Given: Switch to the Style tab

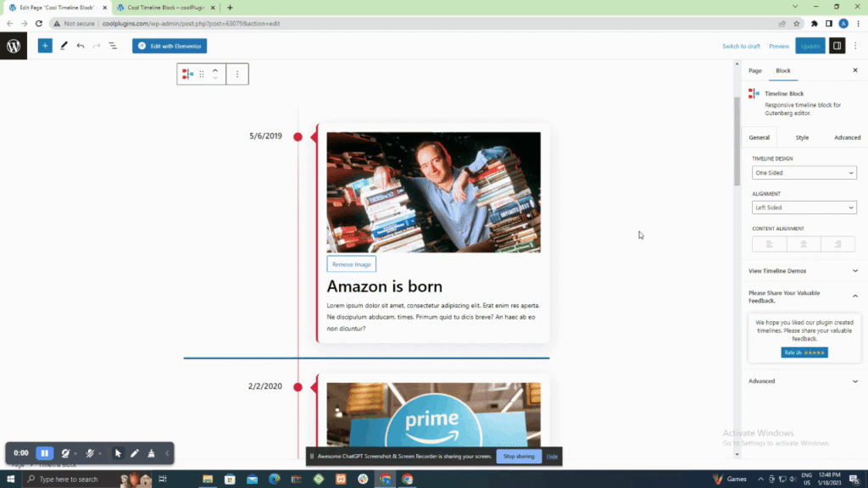Looking at the screenshot, I should point(802,137).
